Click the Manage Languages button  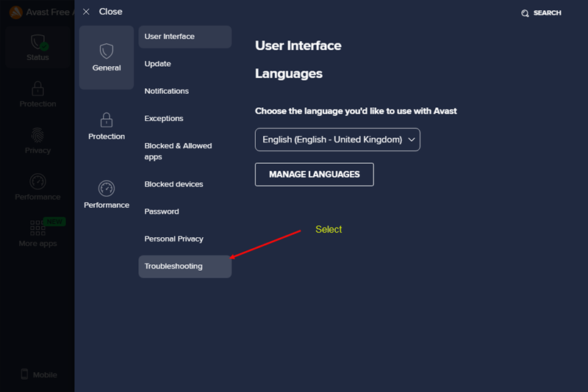(x=314, y=175)
